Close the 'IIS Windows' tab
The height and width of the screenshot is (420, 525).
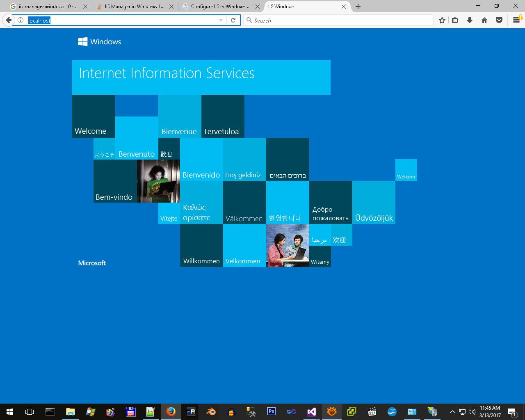pyautogui.click(x=344, y=7)
